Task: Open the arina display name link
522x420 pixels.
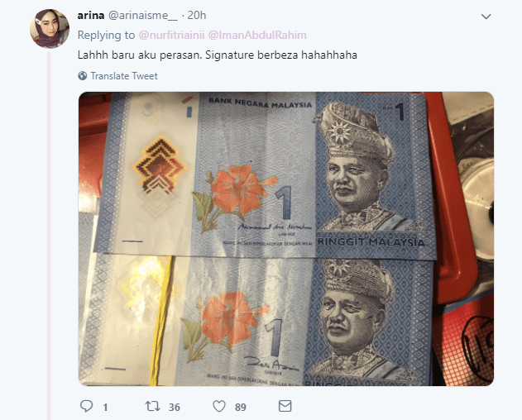Action: pyautogui.click(x=91, y=16)
